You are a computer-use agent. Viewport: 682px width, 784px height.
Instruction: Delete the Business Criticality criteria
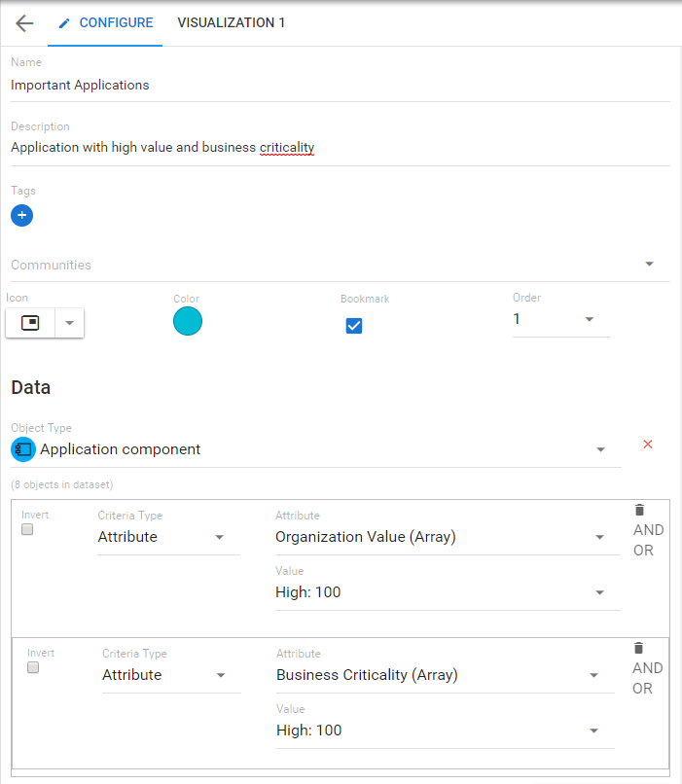(x=639, y=648)
